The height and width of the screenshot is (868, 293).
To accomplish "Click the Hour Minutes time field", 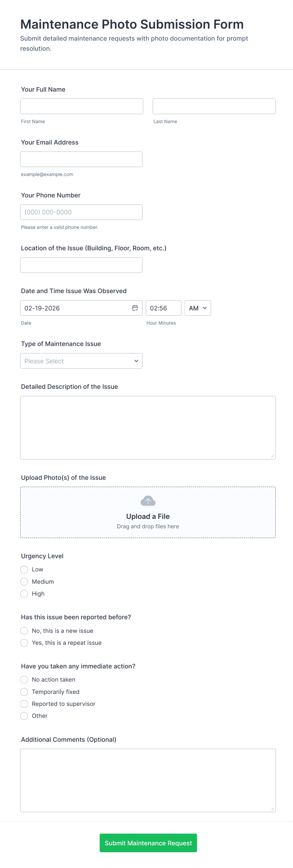I will coord(163,308).
